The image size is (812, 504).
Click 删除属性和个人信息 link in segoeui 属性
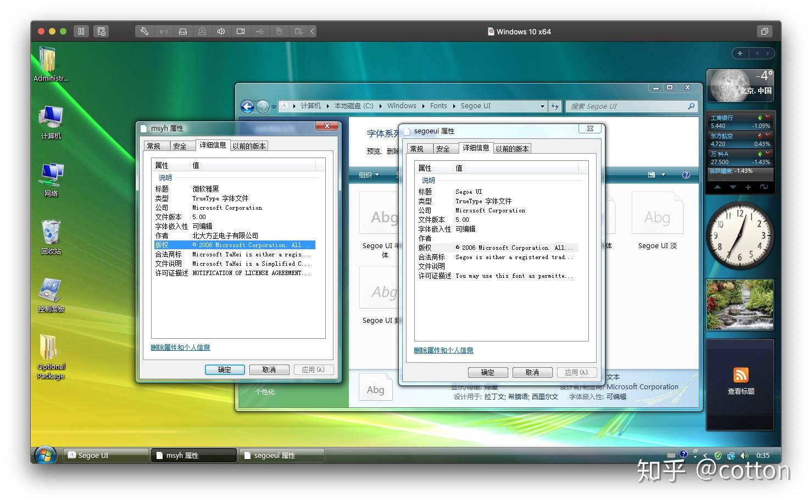point(443,350)
